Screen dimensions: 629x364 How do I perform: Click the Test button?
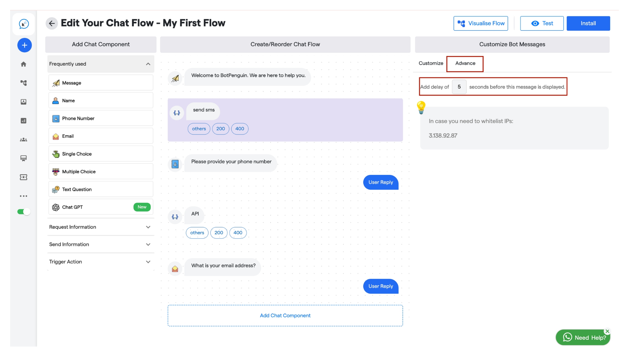point(542,23)
